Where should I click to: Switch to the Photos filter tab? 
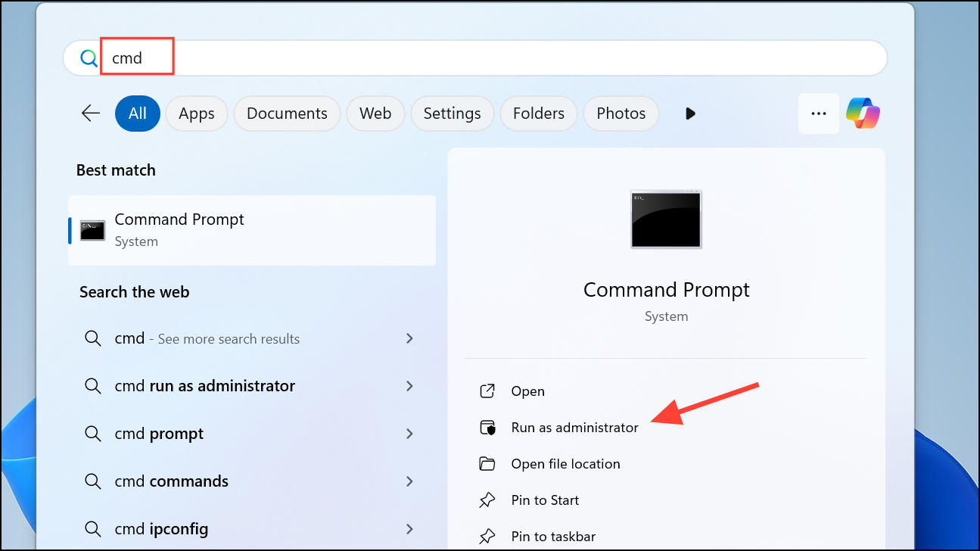click(621, 114)
